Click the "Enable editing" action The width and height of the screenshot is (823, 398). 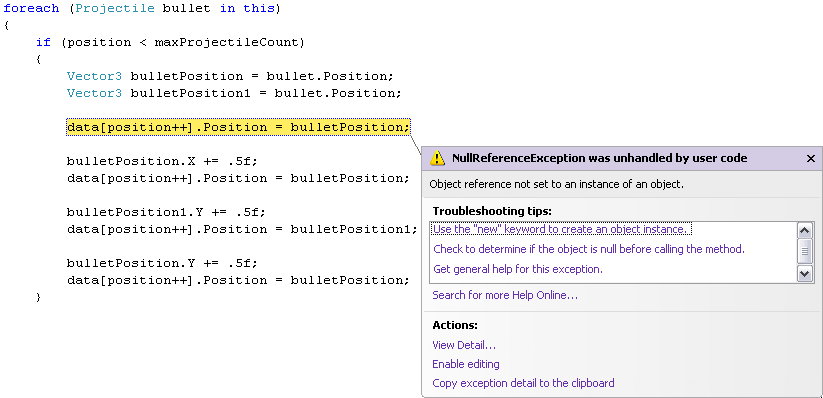[x=466, y=364]
